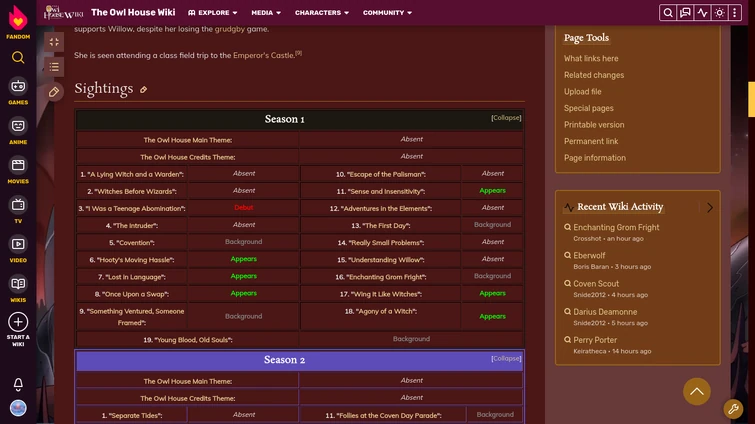This screenshot has height=424, width=755.
Task: Open the Eberwolf recent activity entry
Action: pos(589,256)
